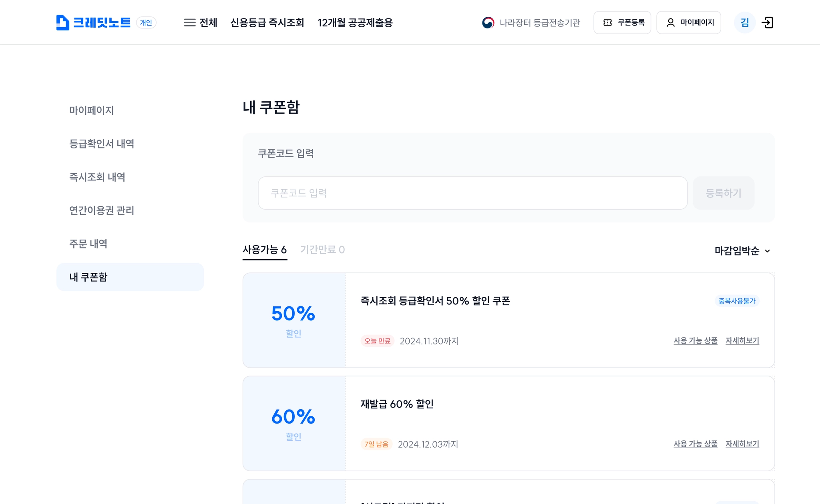820x504 pixels.
Task: Click the person icon in 마이페이지 button
Action: [670, 22]
